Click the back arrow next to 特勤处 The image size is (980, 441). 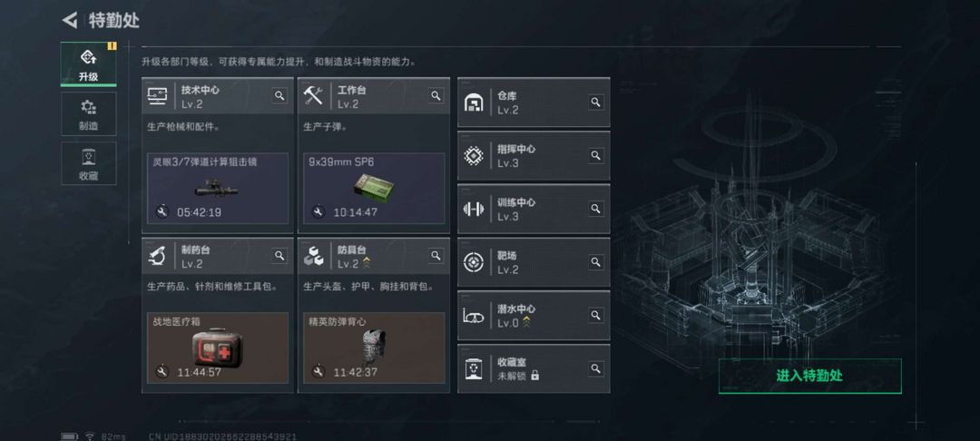click(69, 20)
